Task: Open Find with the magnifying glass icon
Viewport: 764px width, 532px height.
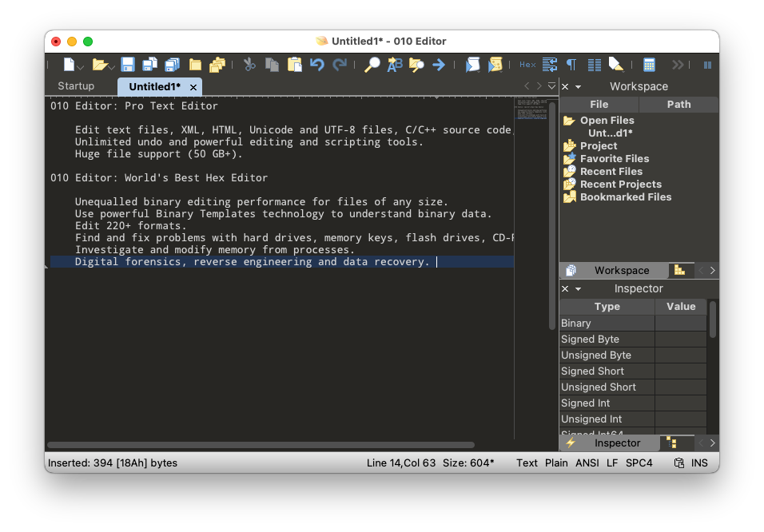Action: [372, 65]
